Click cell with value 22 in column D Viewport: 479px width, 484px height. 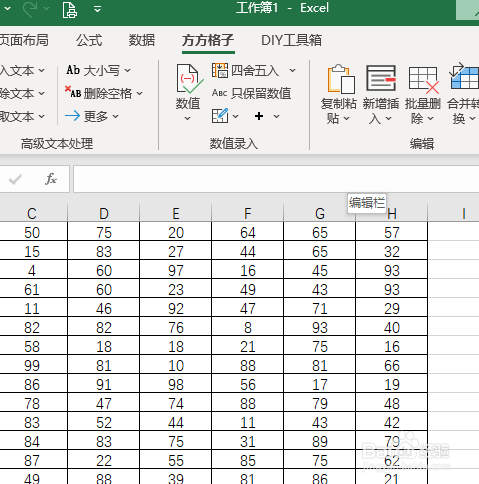(x=104, y=460)
